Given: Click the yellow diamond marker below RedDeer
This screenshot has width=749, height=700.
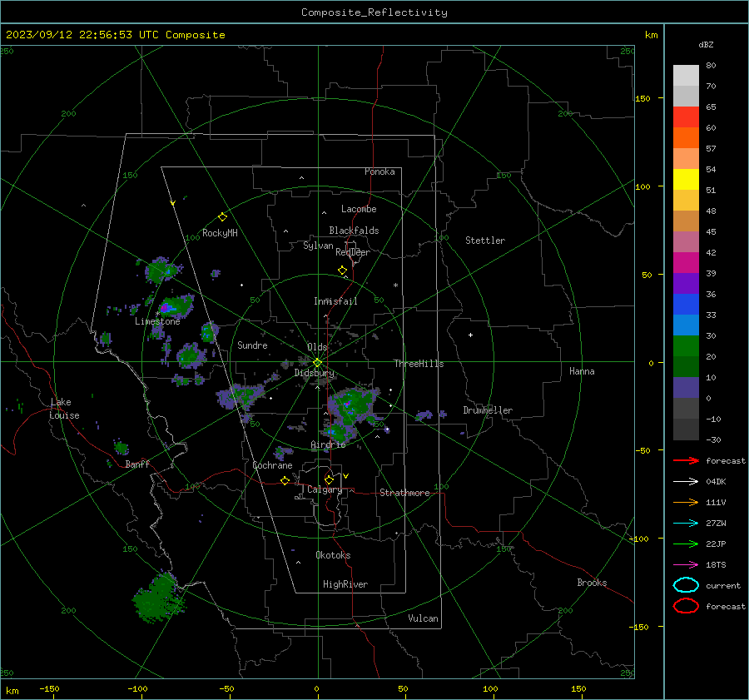Looking at the screenshot, I should [342, 271].
